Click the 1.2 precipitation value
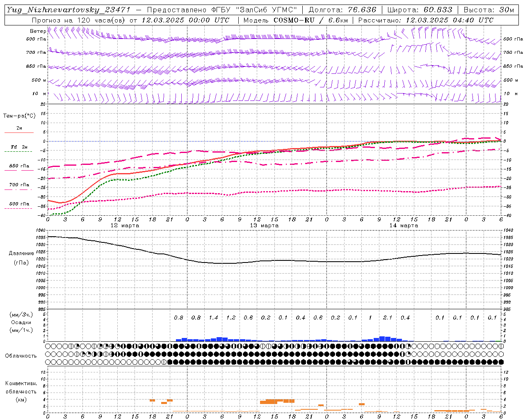The image size is (525, 420). coord(231,317)
